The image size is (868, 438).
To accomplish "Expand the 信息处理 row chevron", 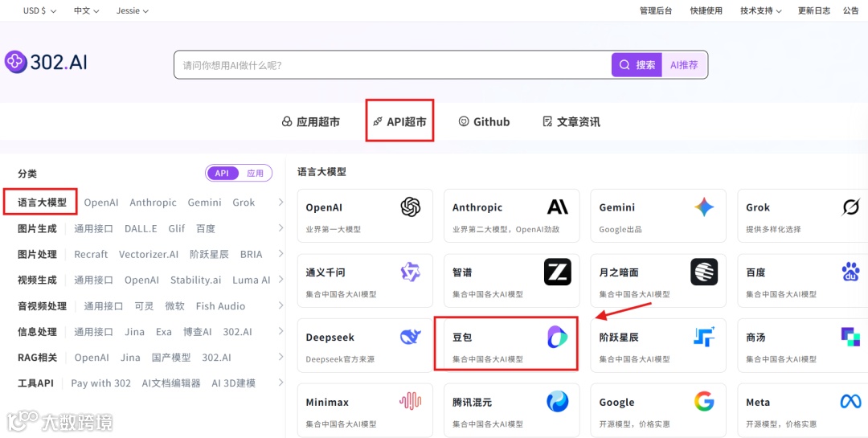I will (x=280, y=331).
